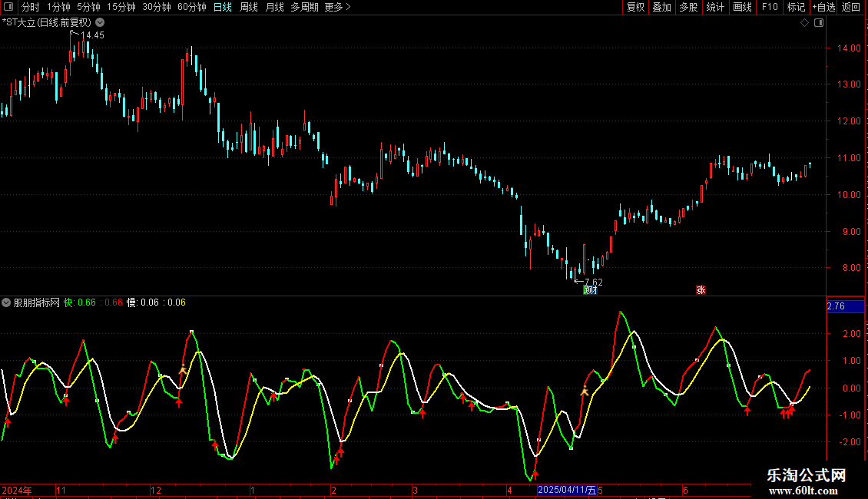Click the 2024年 label on time axis

click(17, 490)
